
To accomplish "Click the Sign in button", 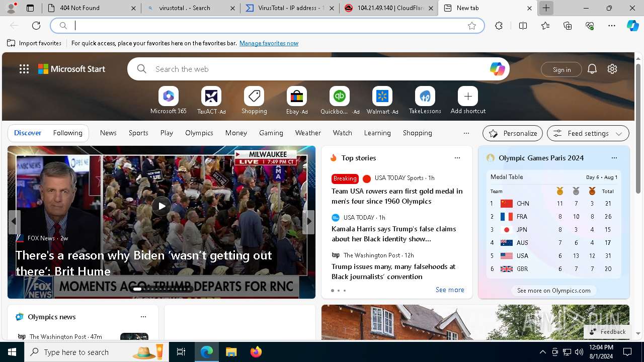I will coord(561,69).
